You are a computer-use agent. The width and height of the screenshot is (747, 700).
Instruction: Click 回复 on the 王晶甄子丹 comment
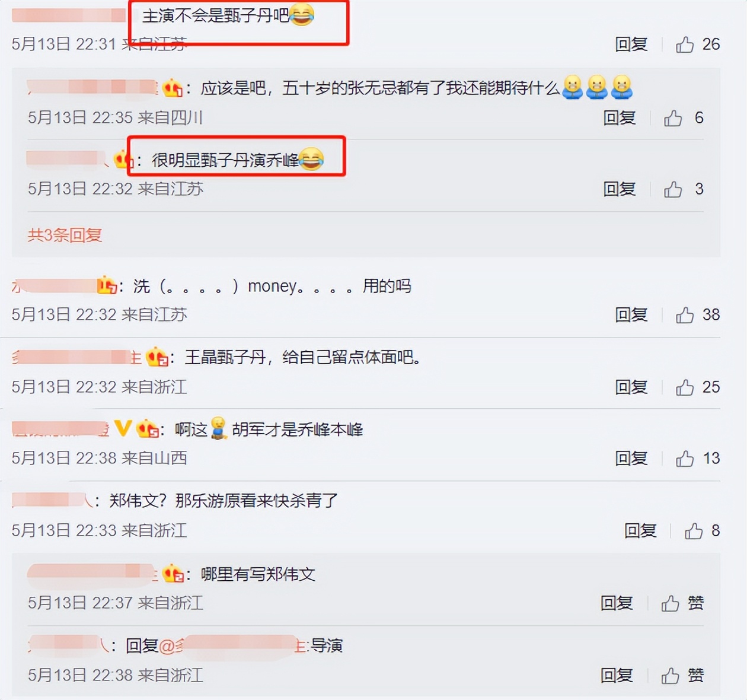tap(631, 387)
